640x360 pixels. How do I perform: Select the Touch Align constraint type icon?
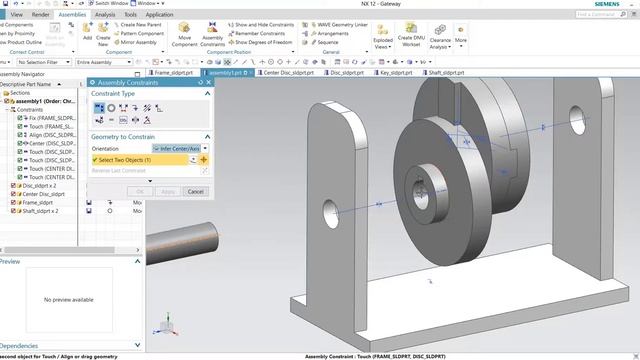(99, 108)
